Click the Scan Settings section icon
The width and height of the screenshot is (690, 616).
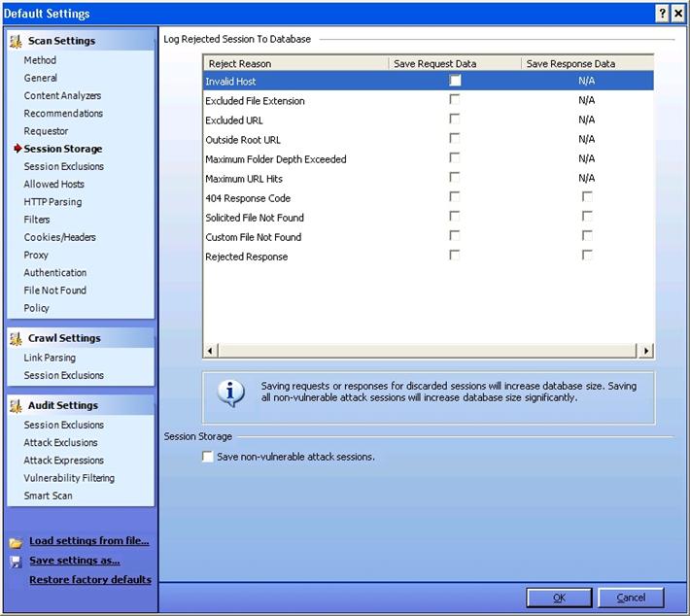pyautogui.click(x=17, y=41)
